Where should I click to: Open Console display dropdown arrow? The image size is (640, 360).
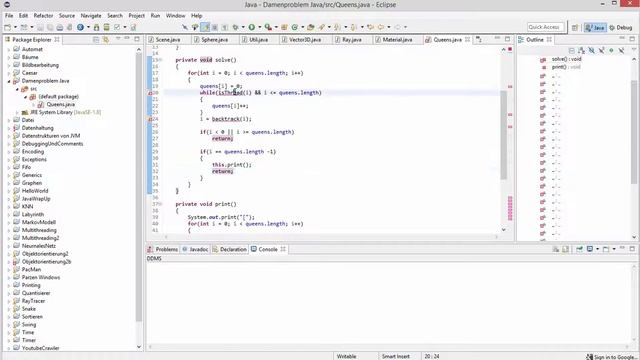tap(597, 249)
